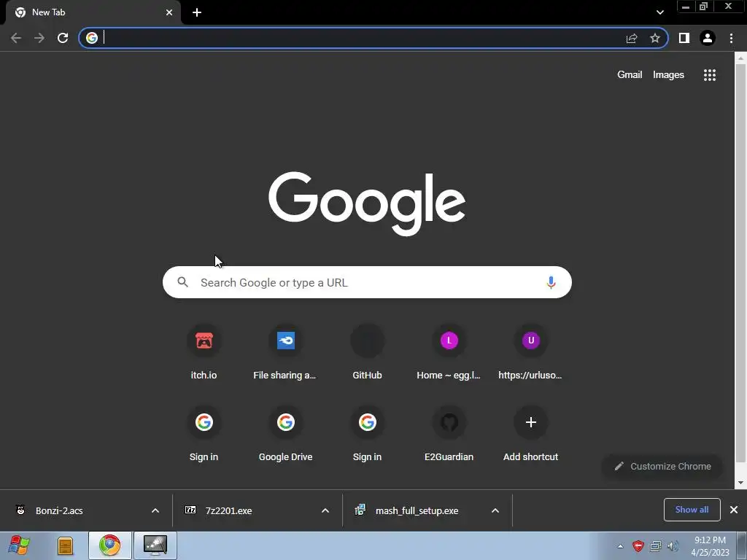747x560 pixels.
Task: Click the red shield tray icon
Action: [638, 546]
